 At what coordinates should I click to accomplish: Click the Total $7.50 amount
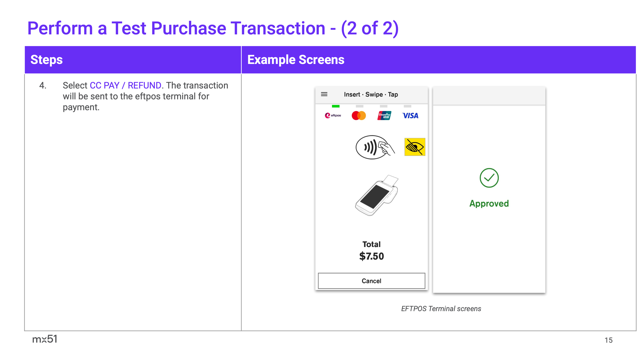pyautogui.click(x=371, y=256)
